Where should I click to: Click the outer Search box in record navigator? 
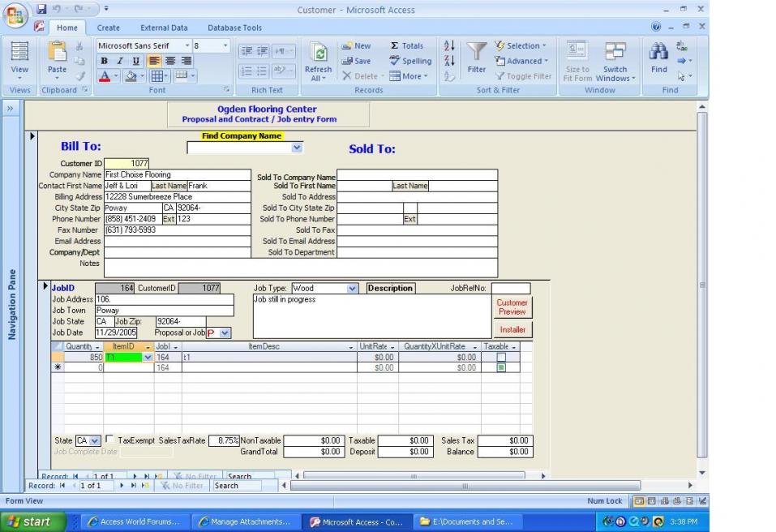point(237,486)
